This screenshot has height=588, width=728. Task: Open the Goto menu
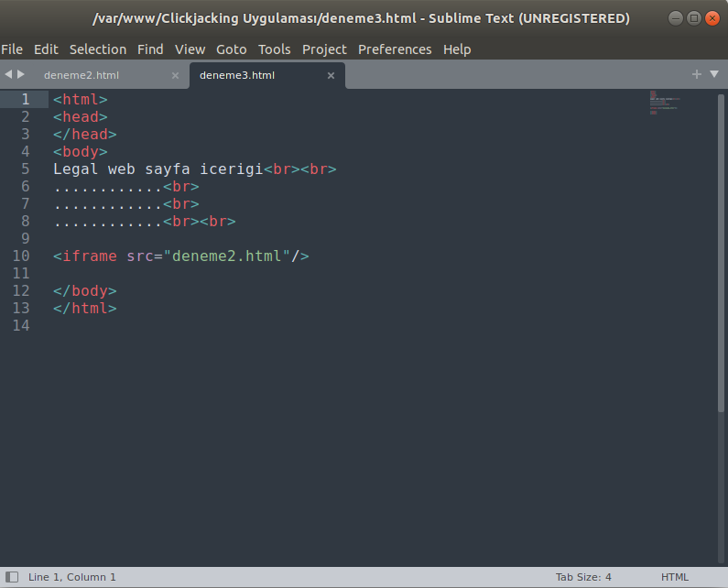point(231,49)
